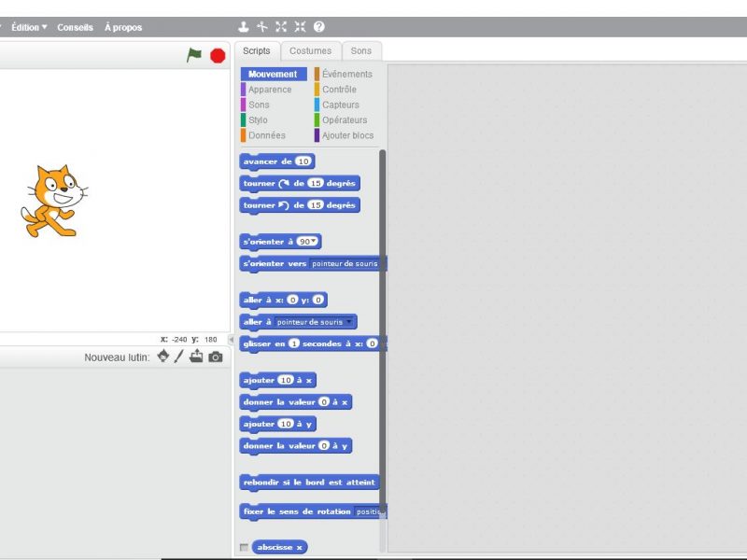Screen dimensions: 747x560
Task: Click the Édition menu arrow
Action: [44, 27]
